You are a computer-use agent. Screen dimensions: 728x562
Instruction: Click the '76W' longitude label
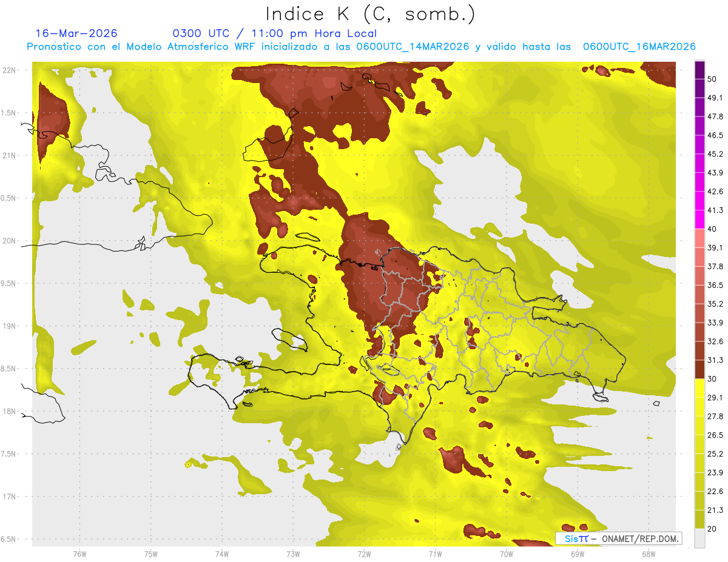pos(79,554)
